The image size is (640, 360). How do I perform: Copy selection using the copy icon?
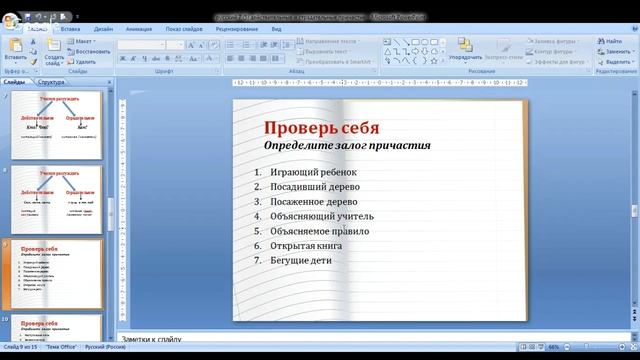pyautogui.click(x=33, y=52)
